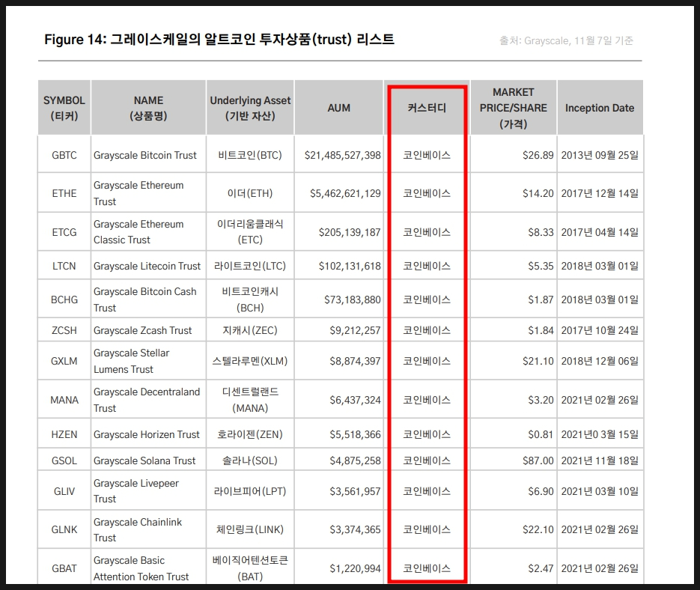Click the MARKET PRICE/SHARE (가격) header
Screen dimensions: 700x590
[x=514, y=108]
